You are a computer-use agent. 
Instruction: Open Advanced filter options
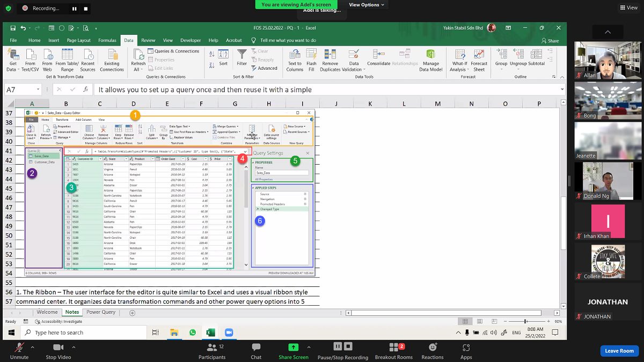click(x=264, y=68)
